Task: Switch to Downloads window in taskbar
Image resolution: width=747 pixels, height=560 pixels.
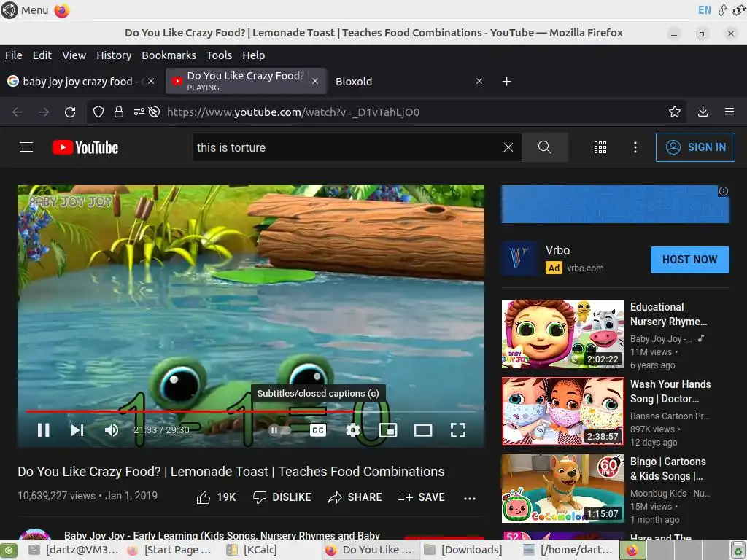Action: click(463, 550)
